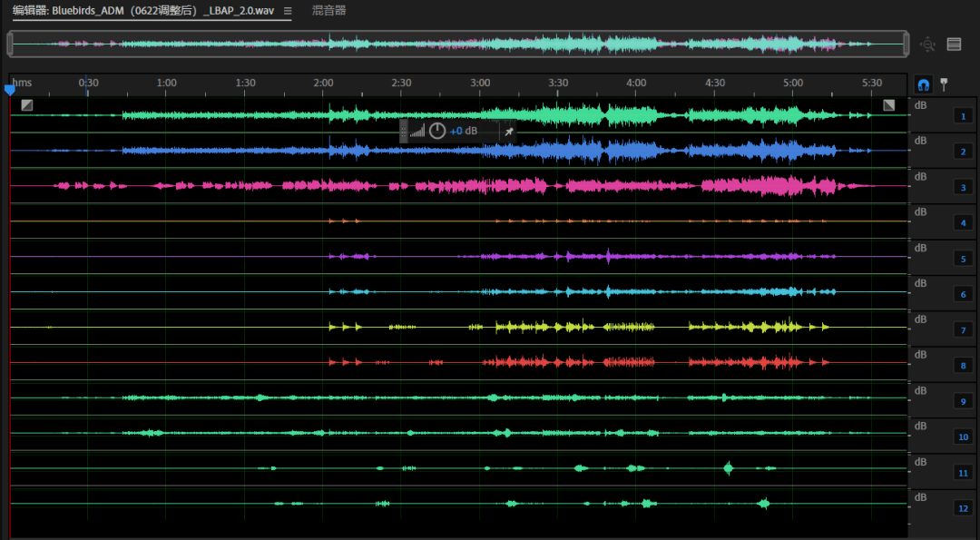Disable channel 12 toggle button
This screenshot has height=540, width=980.
(x=963, y=508)
